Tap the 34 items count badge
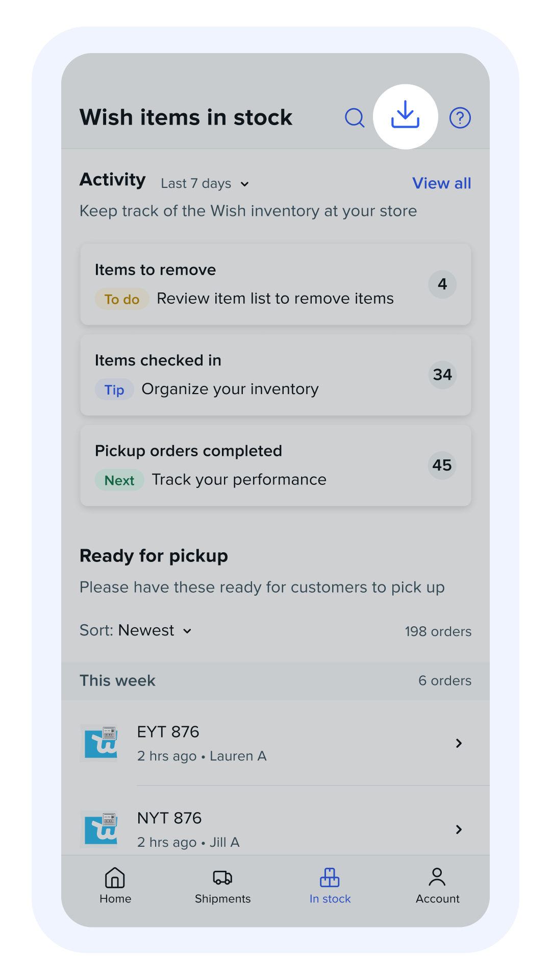The width and height of the screenshot is (551, 980). [442, 375]
